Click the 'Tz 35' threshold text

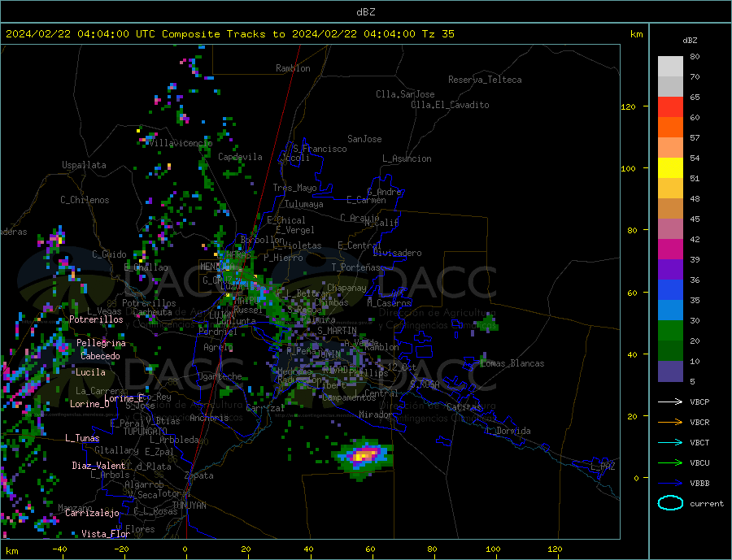[x=438, y=34]
